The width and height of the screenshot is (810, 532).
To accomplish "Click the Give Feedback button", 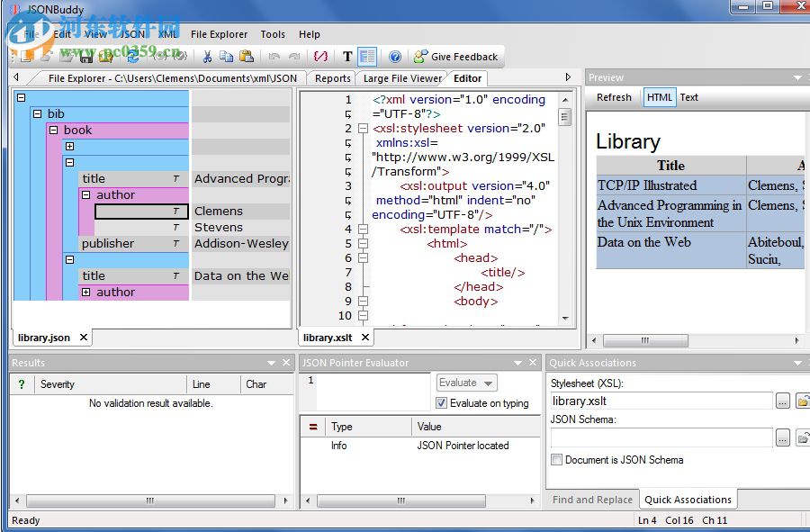I will pyautogui.click(x=457, y=56).
